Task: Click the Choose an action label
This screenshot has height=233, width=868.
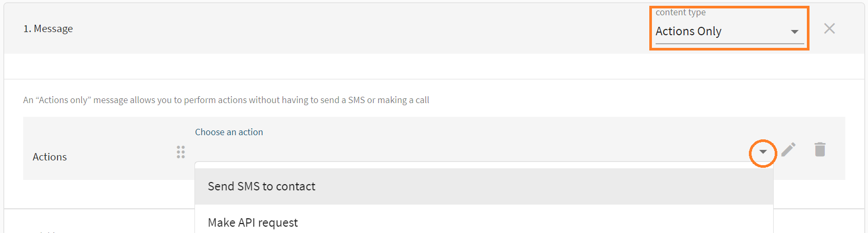Action: coord(229,132)
